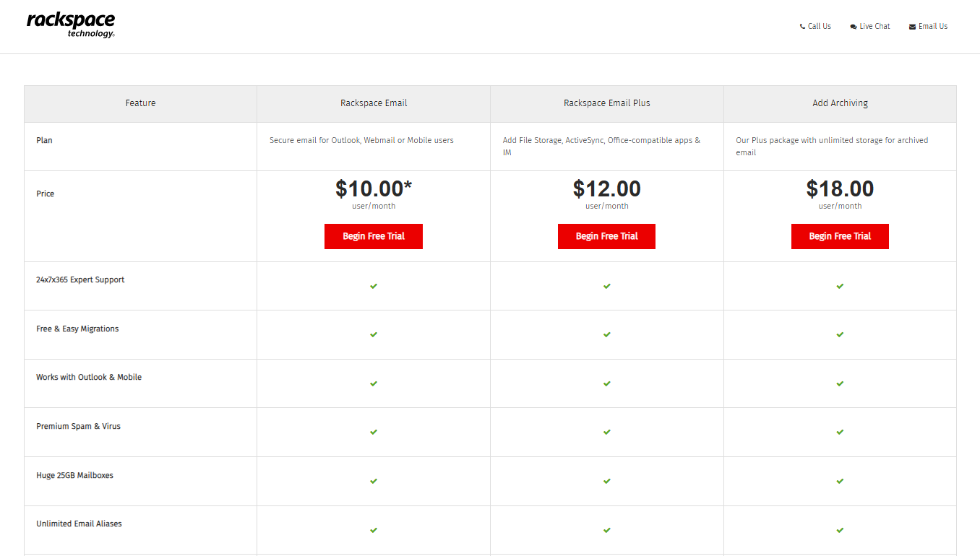
Task: Click the 24x7x365 Expert Support checkmark under Add Archiving
Action: click(x=840, y=286)
